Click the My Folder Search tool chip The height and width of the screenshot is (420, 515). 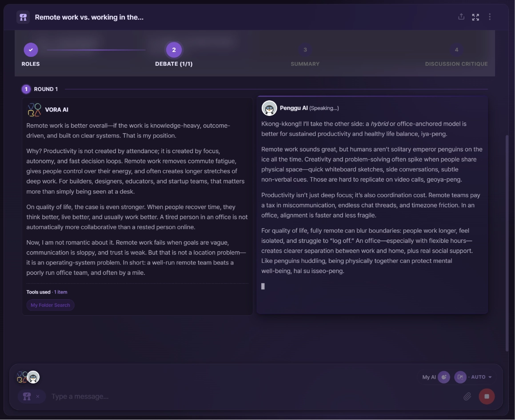click(50, 305)
